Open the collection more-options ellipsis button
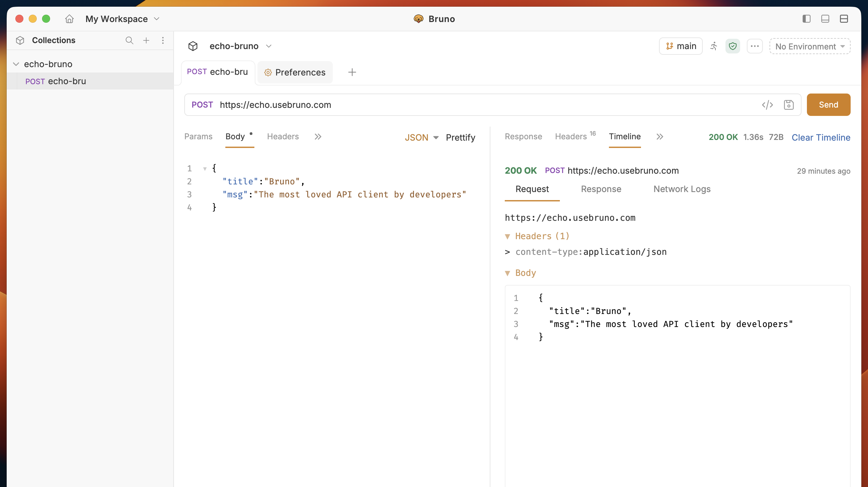868x487 pixels. tap(754, 46)
